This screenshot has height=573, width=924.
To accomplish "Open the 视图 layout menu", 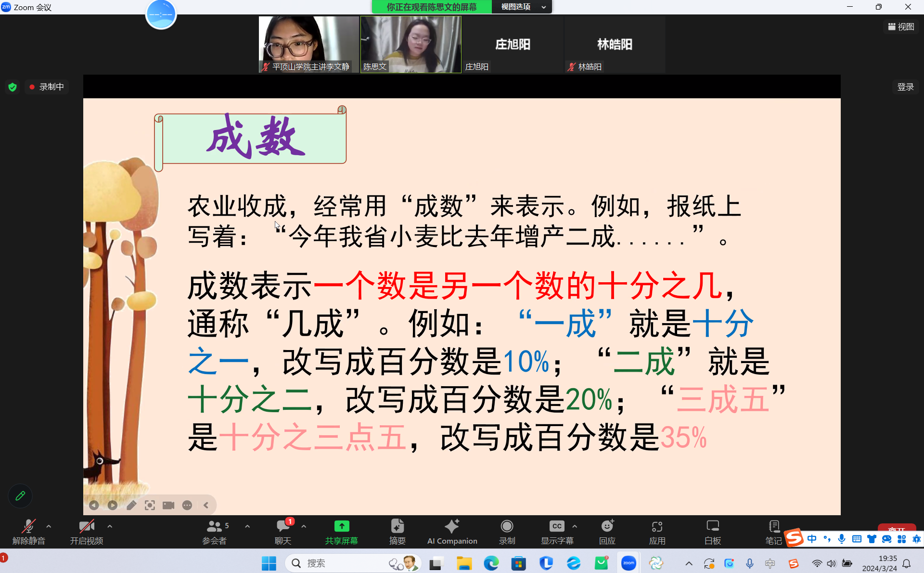I will click(x=901, y=27).
